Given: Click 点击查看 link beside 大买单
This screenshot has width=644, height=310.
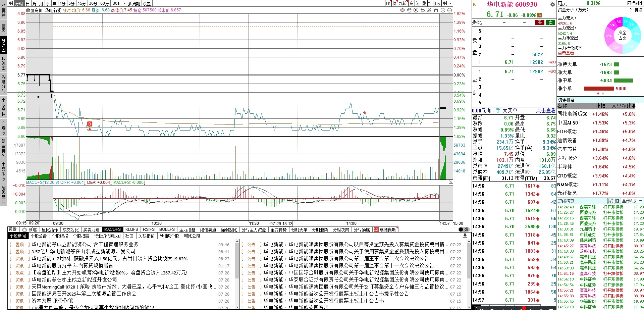Looking at the screenshot, I should (546, 110).
